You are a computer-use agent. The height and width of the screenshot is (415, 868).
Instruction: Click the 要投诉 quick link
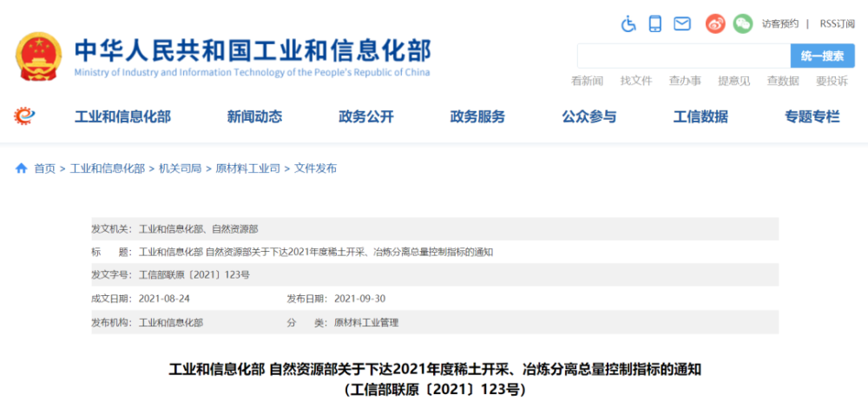(x=832, y=82)
